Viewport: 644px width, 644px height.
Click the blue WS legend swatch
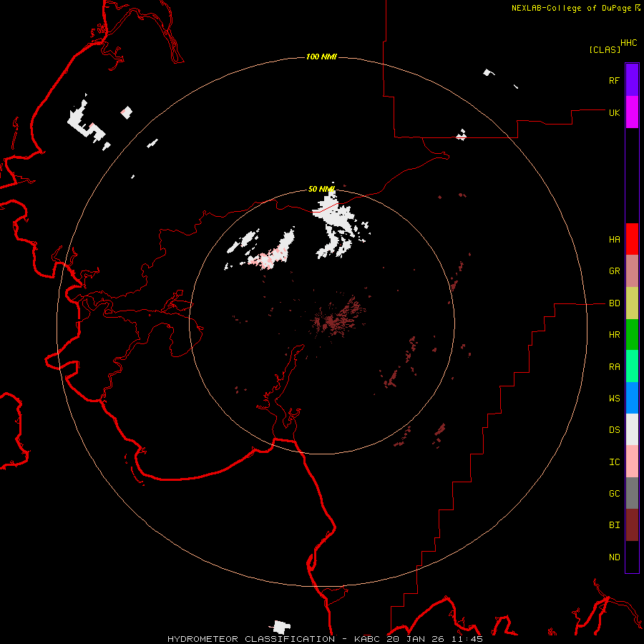point(632,398)
